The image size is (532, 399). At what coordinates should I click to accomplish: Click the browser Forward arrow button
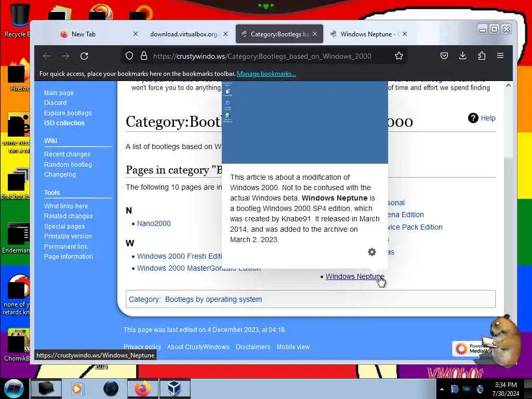[x=65, y=56]
